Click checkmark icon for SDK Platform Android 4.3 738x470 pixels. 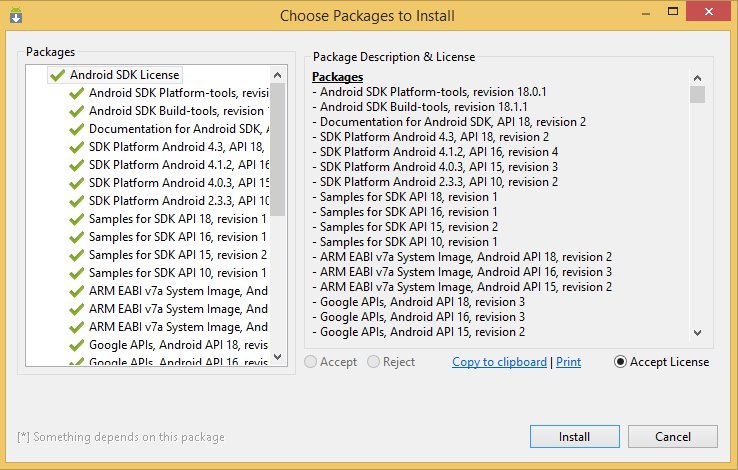tap(76, 147)
